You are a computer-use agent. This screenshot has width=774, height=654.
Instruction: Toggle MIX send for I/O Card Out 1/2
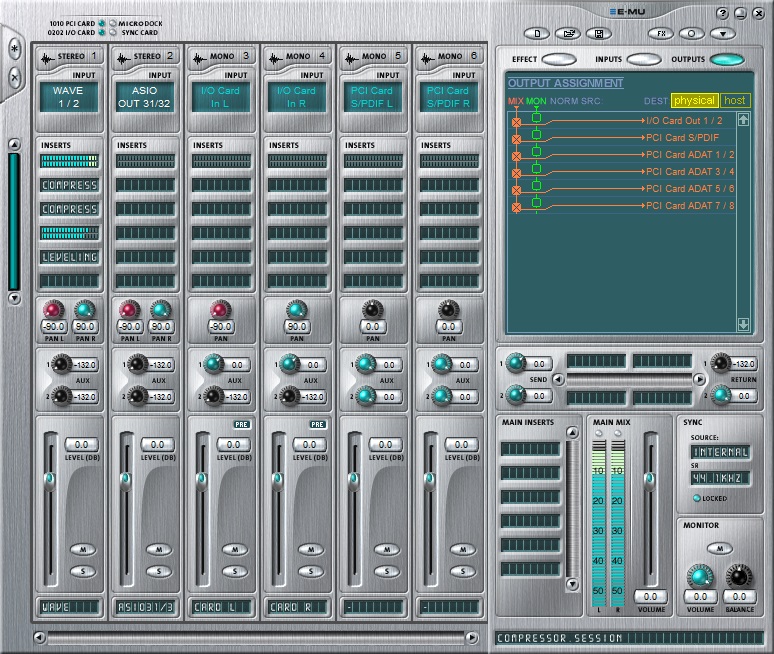(516, 122)
